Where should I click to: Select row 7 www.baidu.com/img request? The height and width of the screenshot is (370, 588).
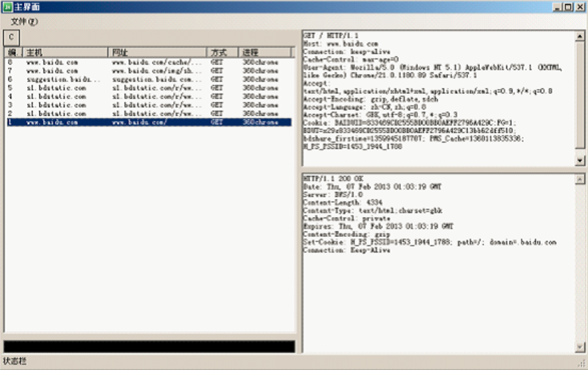(x=149, y=71)
